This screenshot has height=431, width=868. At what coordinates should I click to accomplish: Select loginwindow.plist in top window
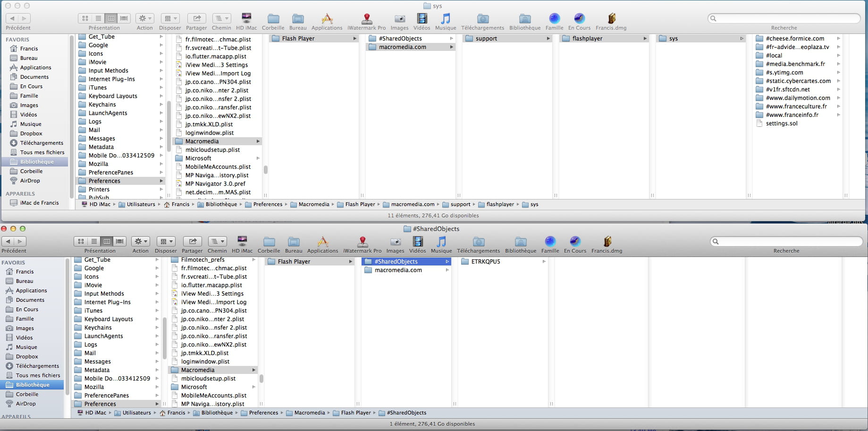coord(210,133)
